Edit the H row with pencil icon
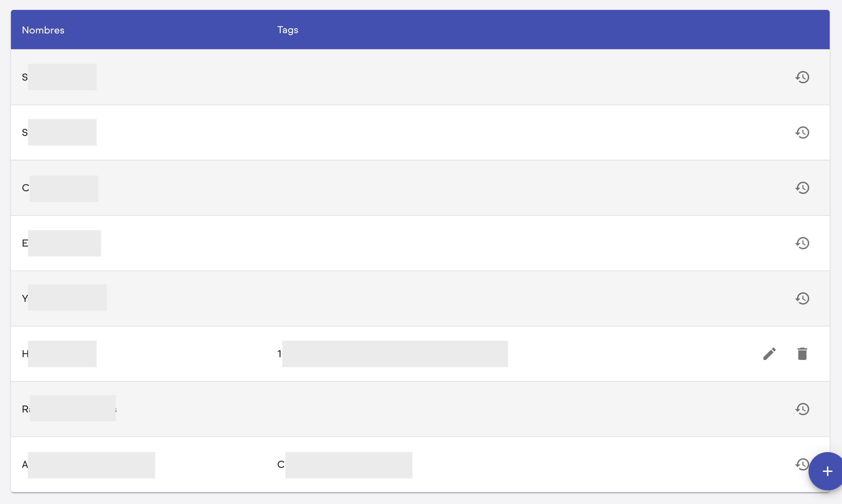 pos(770,354)
